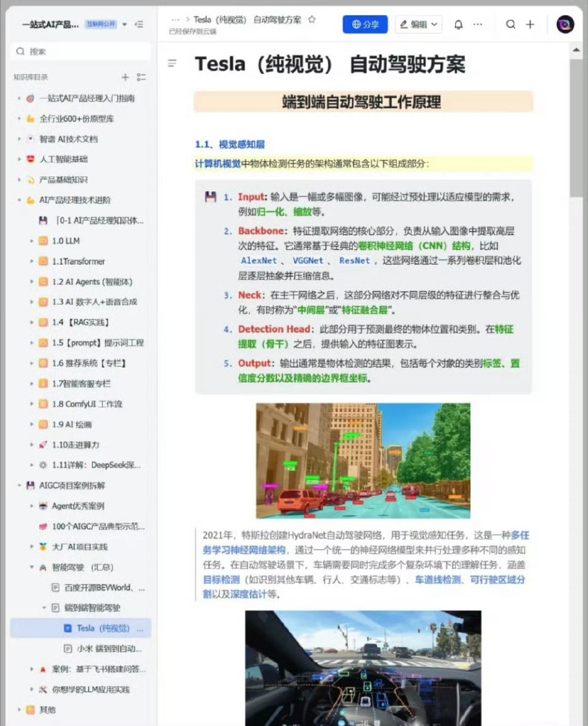Click the 端到端自动驾驶工作原理 banner heading
The width and height of the screenshot is (588, 726).
point(361,102)
